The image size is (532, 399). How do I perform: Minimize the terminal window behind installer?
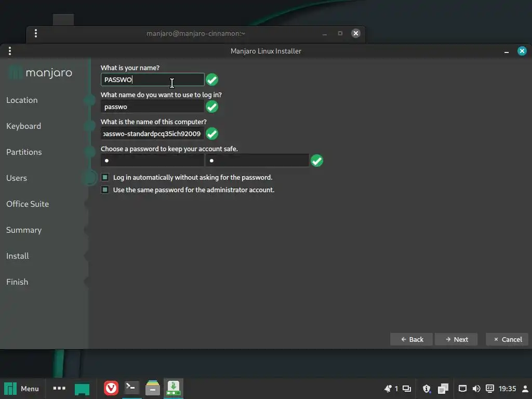[325, 34]
